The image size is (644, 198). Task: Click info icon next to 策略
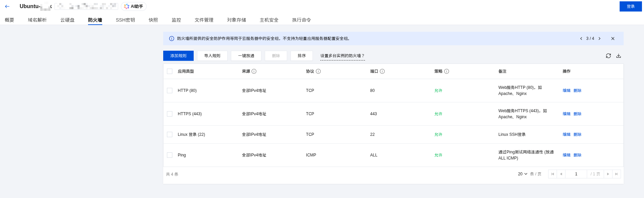[x=447, y=71]
